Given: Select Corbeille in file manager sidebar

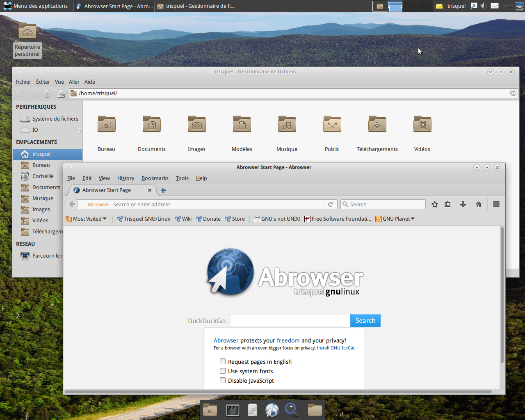Looking at the screenshot, I should (43, 176).
